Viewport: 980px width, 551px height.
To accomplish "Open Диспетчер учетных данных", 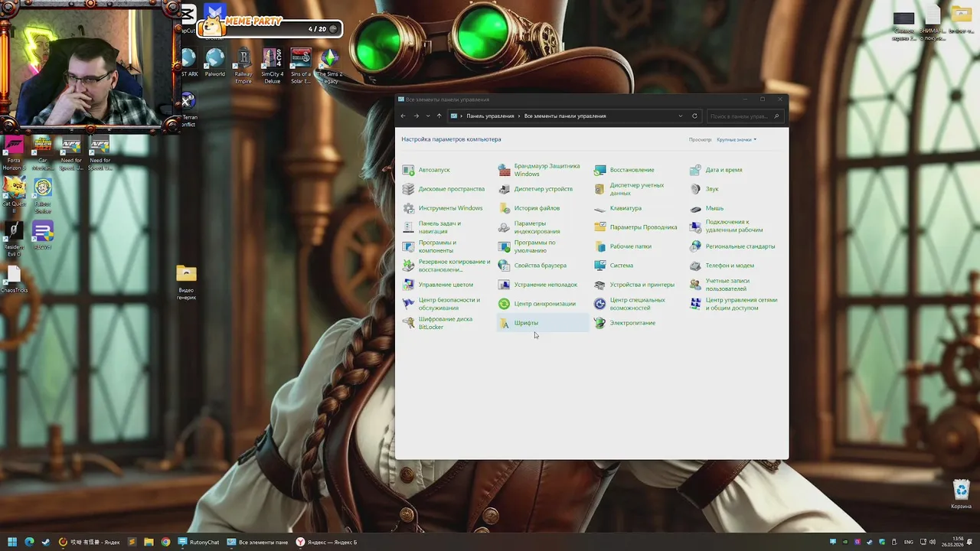I will coord(629,189).
